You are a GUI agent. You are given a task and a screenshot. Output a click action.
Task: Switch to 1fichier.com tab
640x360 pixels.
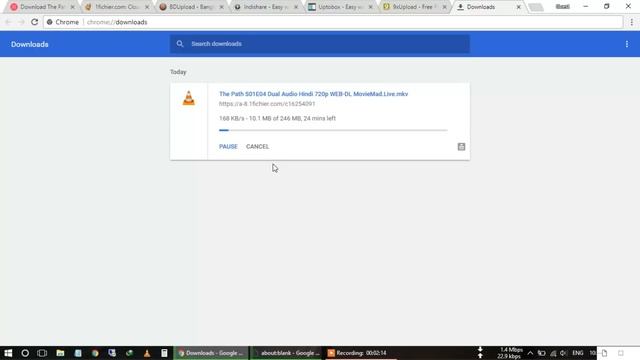click(116, 7)
